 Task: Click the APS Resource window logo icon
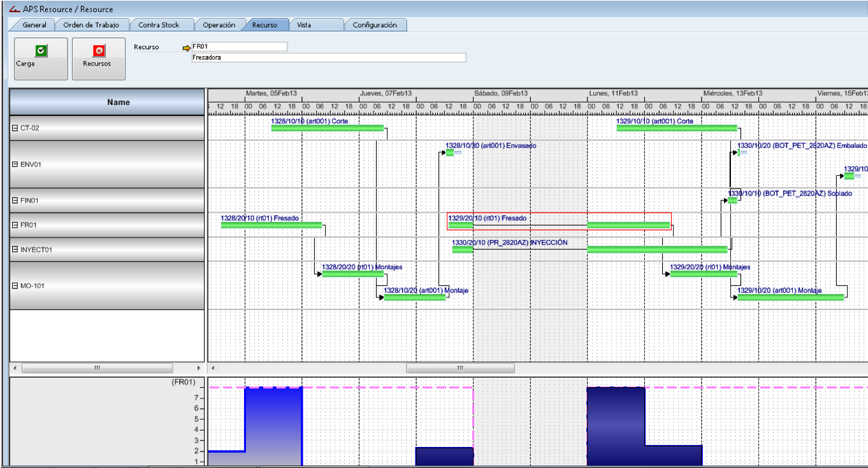(14, 10)
